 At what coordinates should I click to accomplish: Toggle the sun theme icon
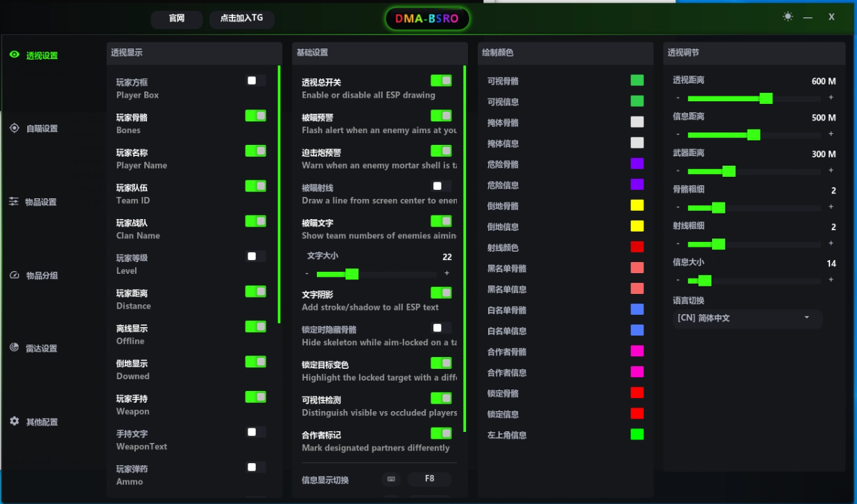[x=788, y=17]
